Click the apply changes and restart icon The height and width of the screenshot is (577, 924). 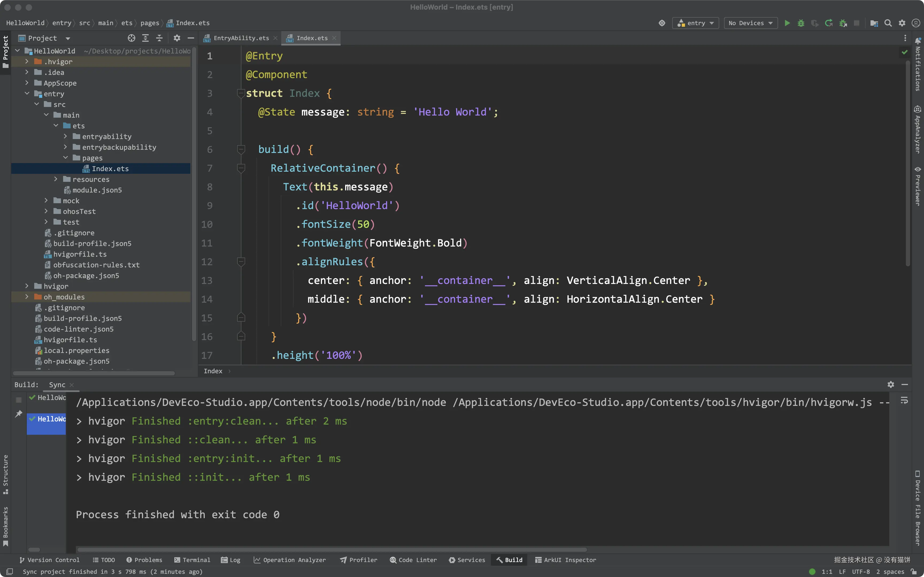coord(829,23)
